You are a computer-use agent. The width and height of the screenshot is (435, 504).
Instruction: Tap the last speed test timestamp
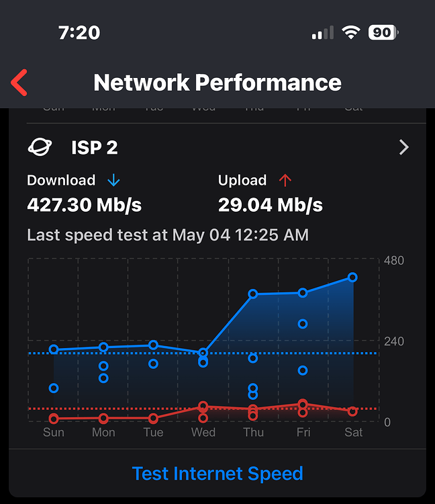[168, 235]
